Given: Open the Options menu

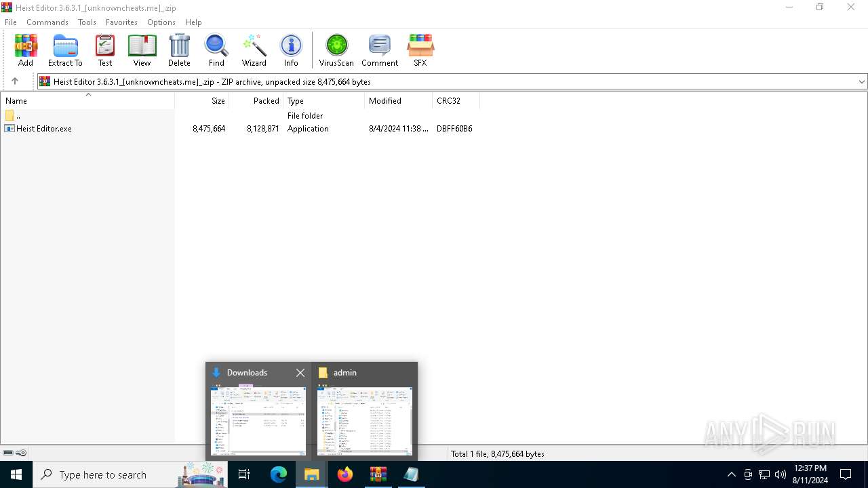Looking at the screenshot, I should click(161, 22).
